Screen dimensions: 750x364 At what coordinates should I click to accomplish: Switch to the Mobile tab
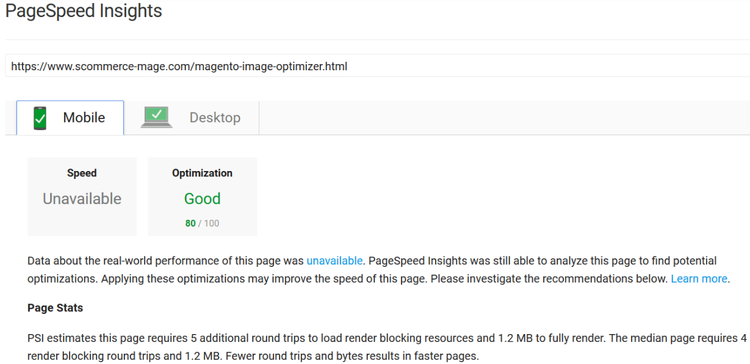70,118
